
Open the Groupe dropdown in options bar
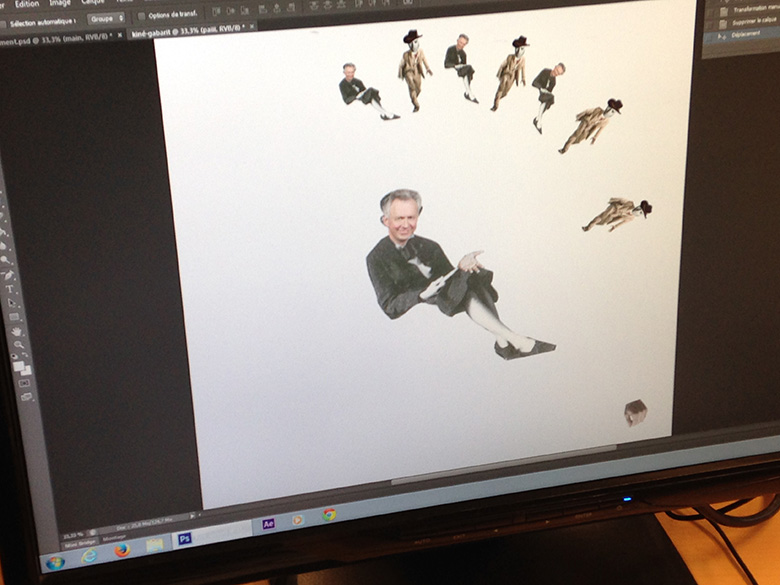[106, 18]
